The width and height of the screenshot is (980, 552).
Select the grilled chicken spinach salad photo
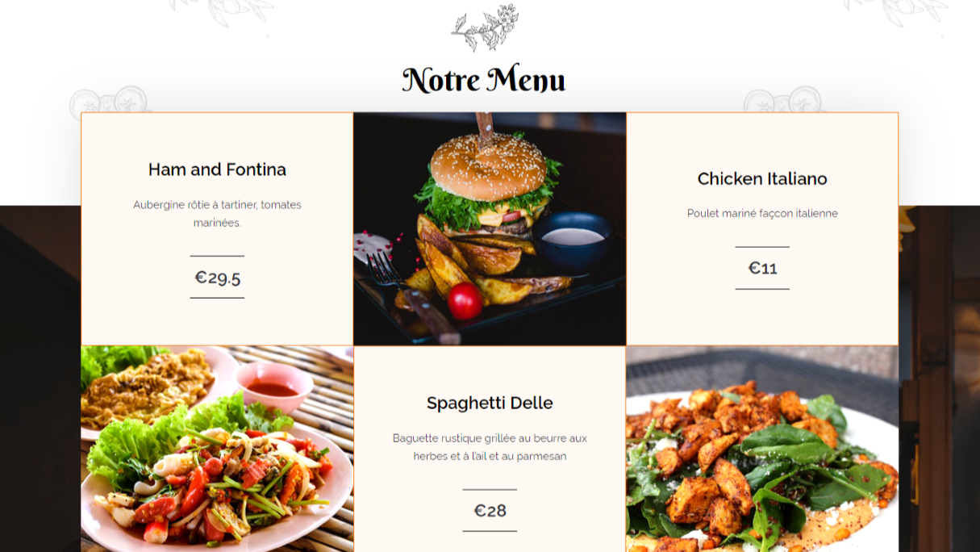762,449
